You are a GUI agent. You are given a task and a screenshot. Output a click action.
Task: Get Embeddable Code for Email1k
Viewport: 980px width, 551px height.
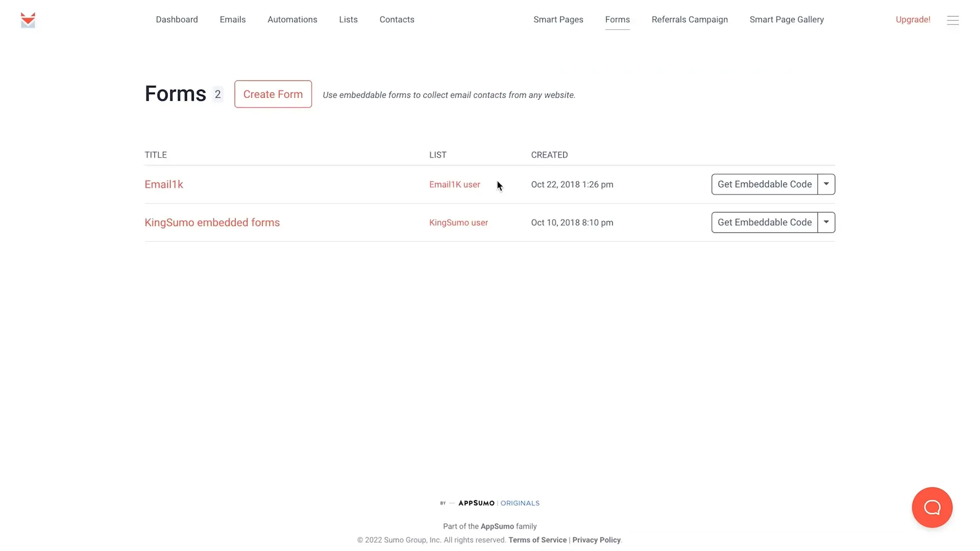764,184
